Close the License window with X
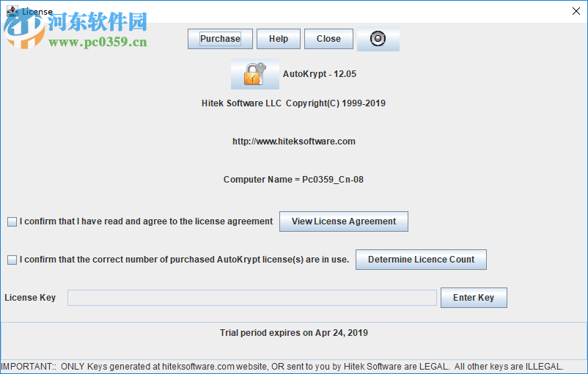The width and height of the screenshot is (588, 374). click(576, 11)
